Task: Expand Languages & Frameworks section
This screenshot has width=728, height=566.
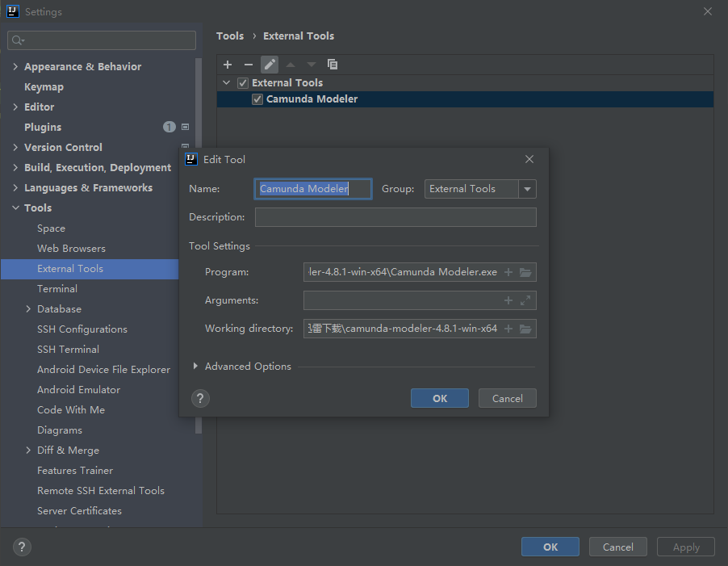Action: coord(15,187)
